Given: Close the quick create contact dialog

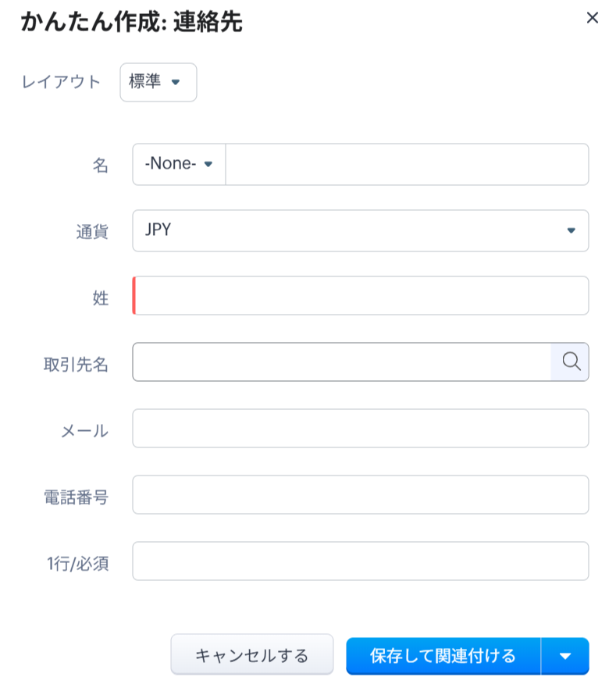Looking at the screenshot, I should [x=593, y=18].
